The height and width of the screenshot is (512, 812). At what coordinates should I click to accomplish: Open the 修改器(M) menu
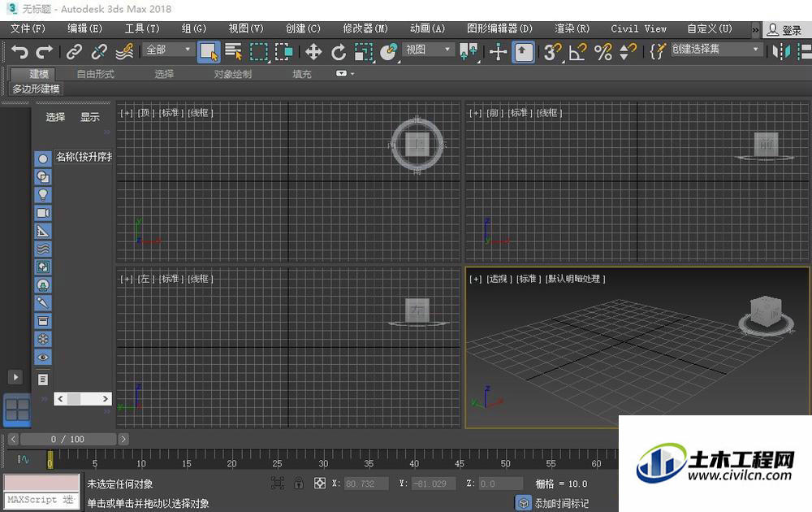click(x=365, y=28)
